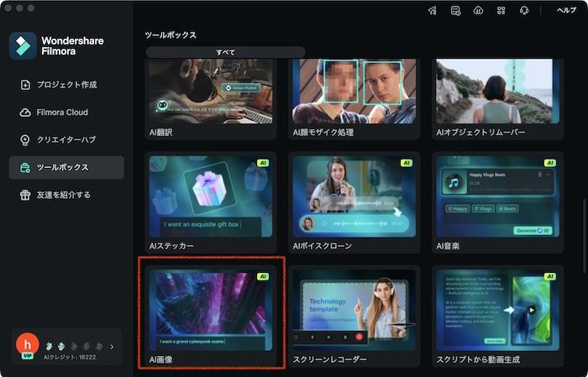This screenshot has height=377, width=588.
Task: Click the AI badge on AIステッカー card
Action: 263,163
